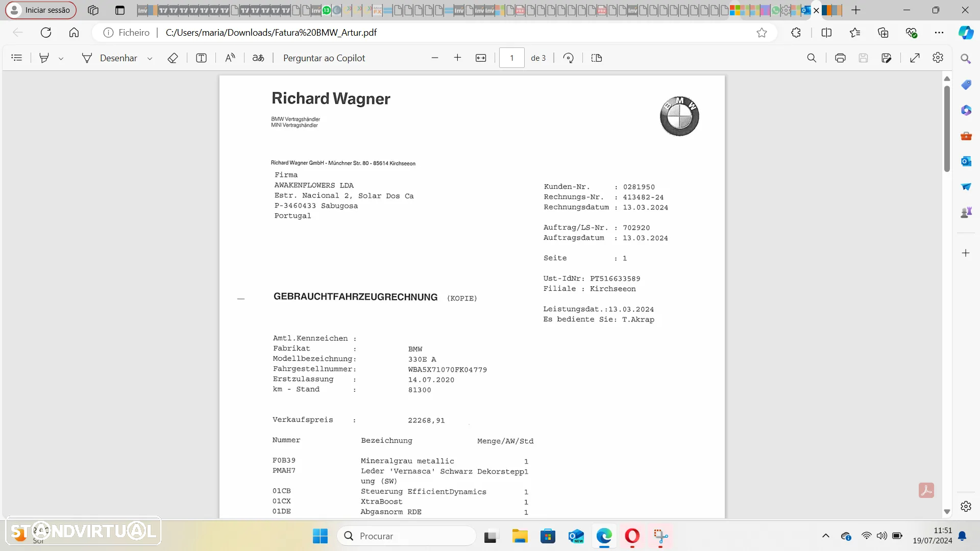Switch the page view layout
The image size is (980, 551).
tap(596, 58)
